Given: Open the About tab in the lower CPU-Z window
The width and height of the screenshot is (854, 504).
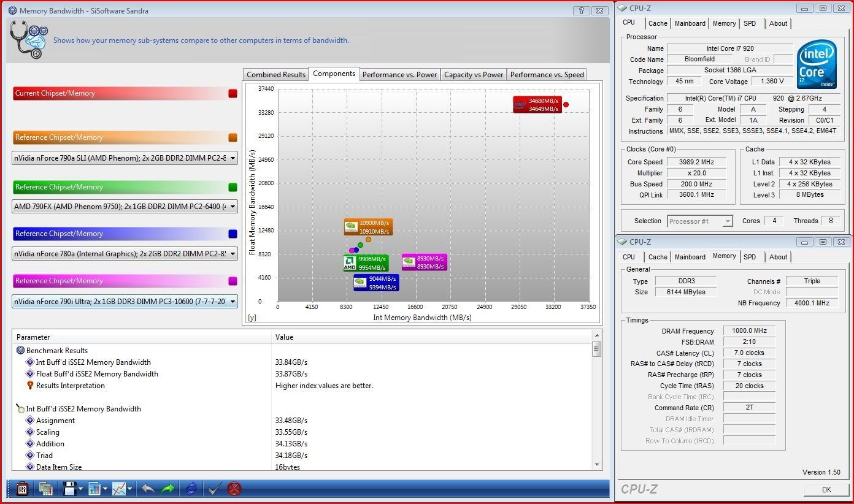Looking at the screenshot, I should pyautogui.click(x=779, y=257).
